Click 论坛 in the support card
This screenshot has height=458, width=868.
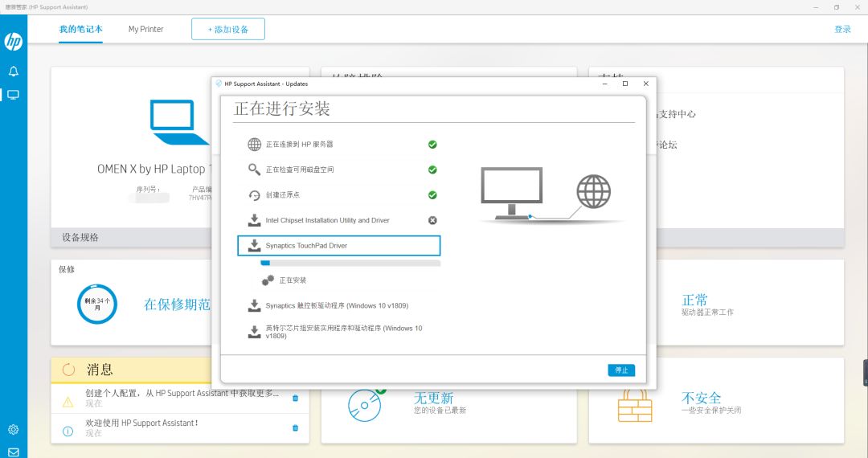[x=667, y=145]
